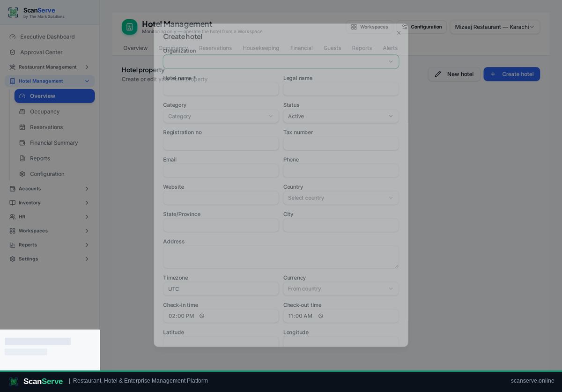Viewport: 562px width, 392px height.
Task: Click the Occupancy bed icon in sidebar
Action: point(22,111)
